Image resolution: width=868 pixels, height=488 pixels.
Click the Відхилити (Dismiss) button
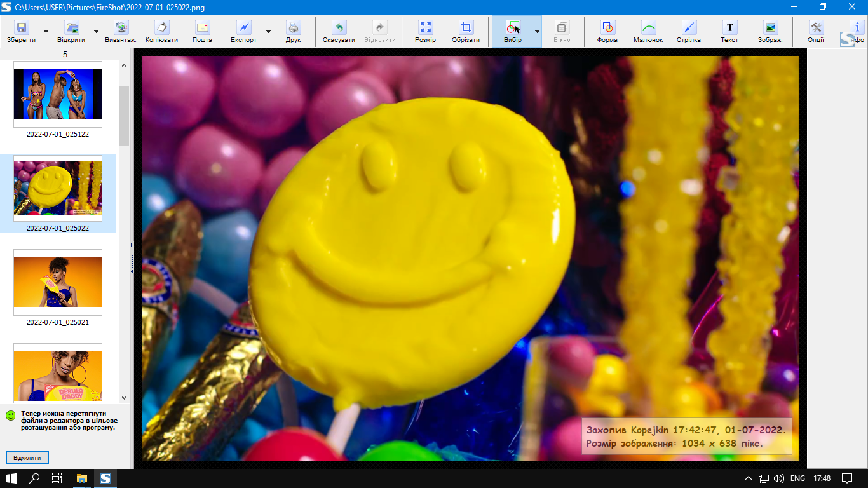click(27, 457)
